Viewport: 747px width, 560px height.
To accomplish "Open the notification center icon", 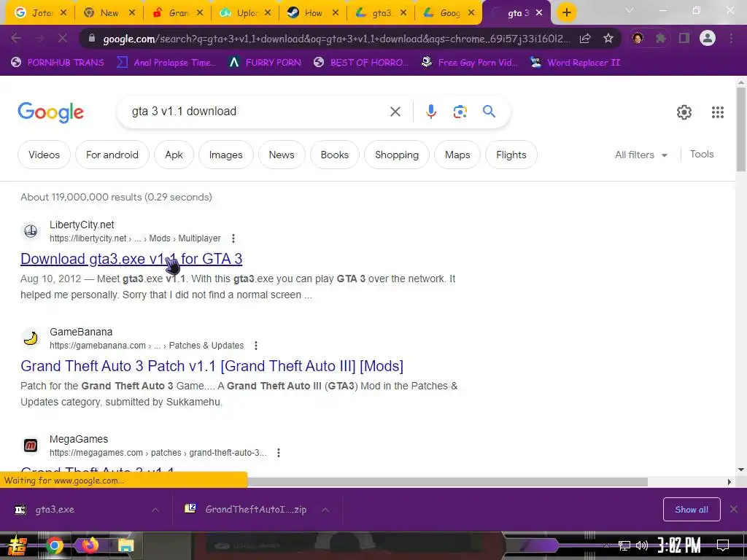I will [x=723, y=545].
